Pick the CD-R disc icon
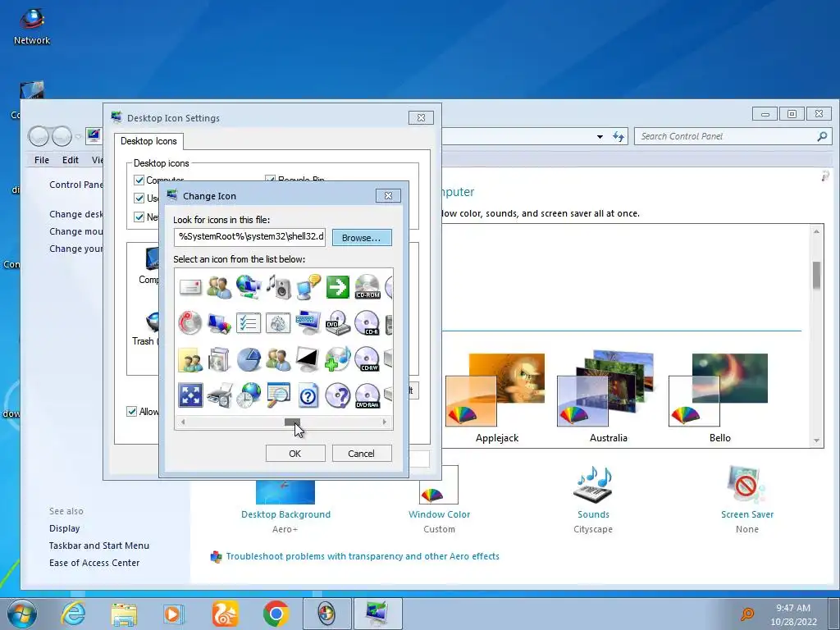This screenshot has width=840, height=630. coord(367,323)
